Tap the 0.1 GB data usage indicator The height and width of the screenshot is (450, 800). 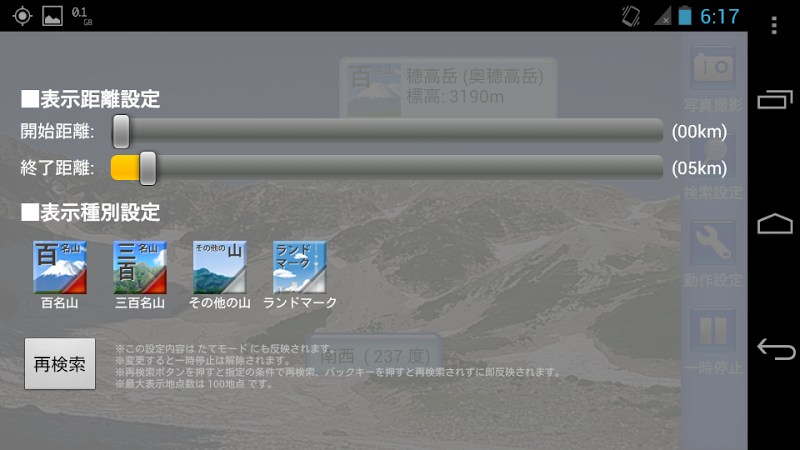tap(82, 16)
